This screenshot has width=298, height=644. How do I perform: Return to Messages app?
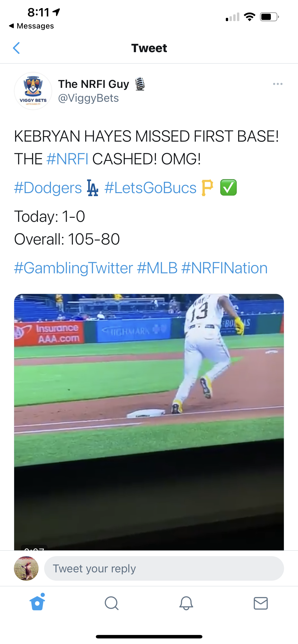point(32,26)
